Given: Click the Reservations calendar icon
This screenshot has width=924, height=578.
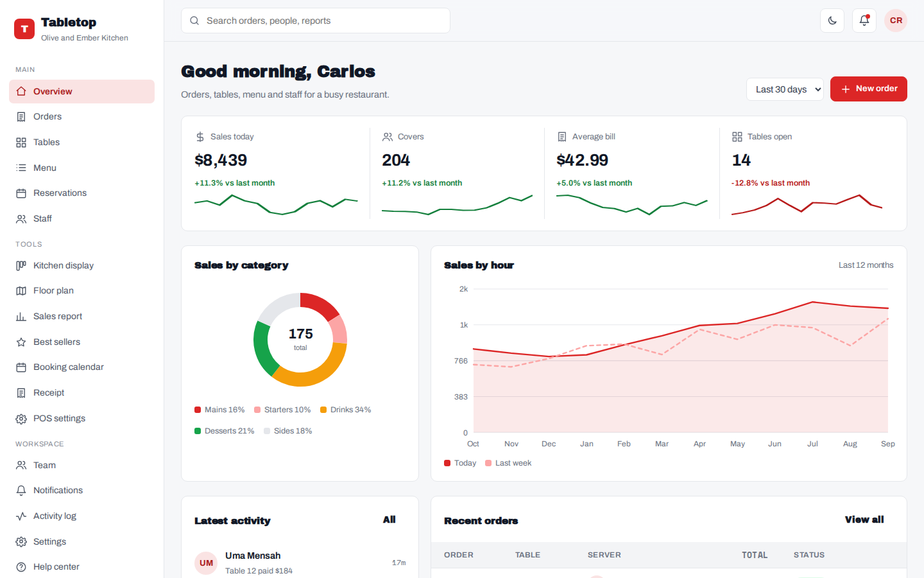Looking at the screenshot, I should click(x=21, y=193).
